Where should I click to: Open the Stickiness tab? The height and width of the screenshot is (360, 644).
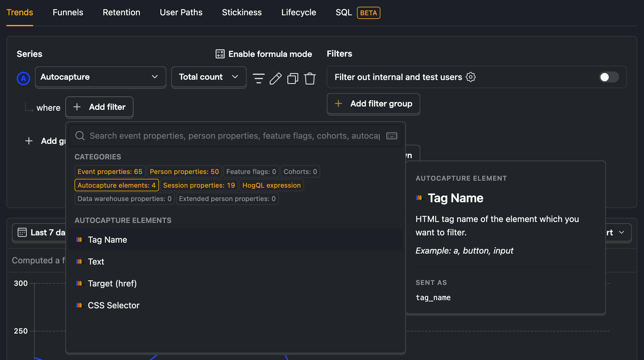pyautogui.click(x=242, y=12)
